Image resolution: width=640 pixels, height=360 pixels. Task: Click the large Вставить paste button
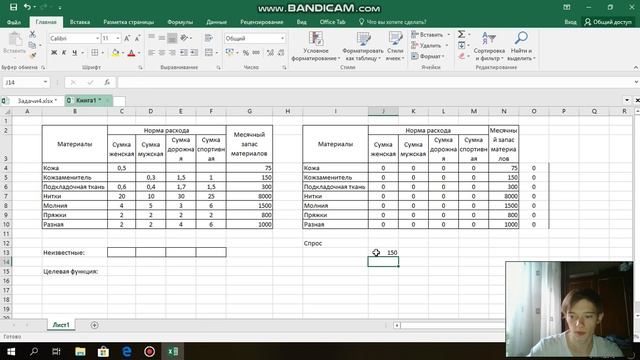15,43
